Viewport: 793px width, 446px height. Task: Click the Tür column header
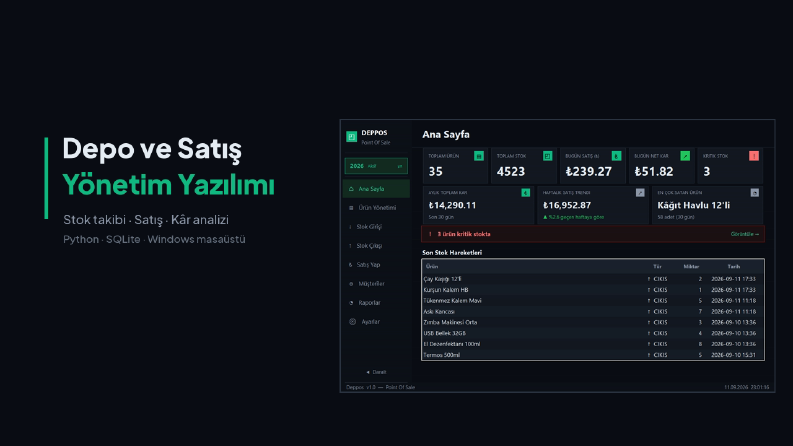pos(657,266)
